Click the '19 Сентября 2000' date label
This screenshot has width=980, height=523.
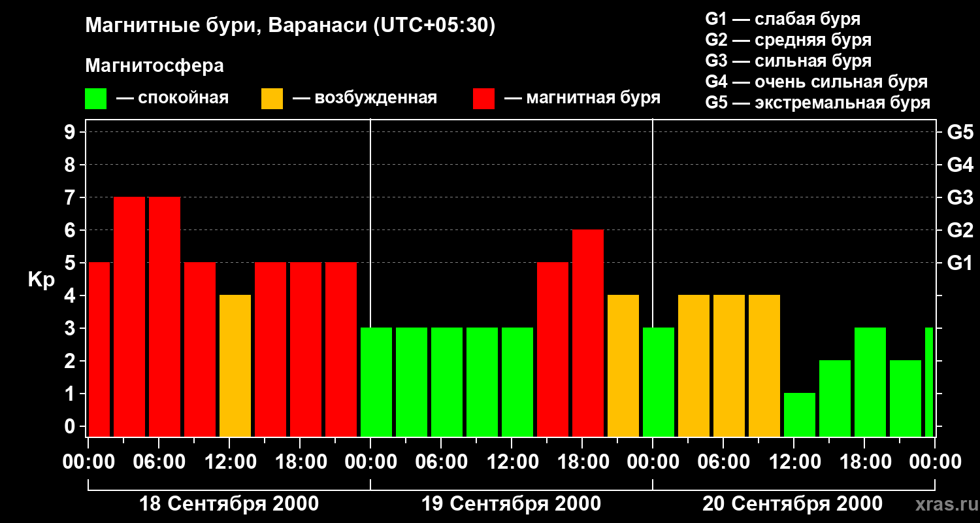coord(512,504)
